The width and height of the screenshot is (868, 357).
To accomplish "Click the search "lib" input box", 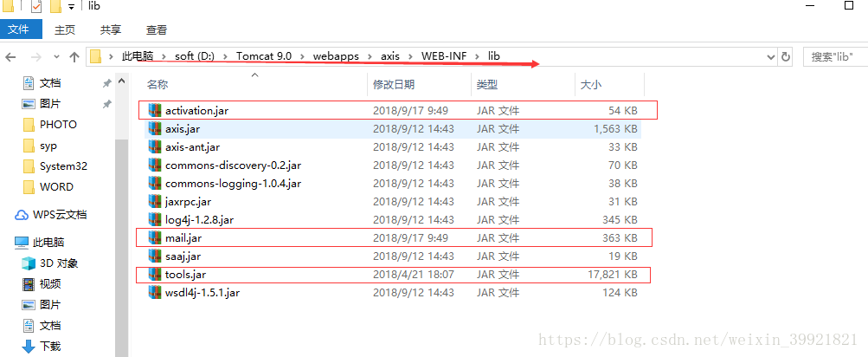I will click(835, 56).
